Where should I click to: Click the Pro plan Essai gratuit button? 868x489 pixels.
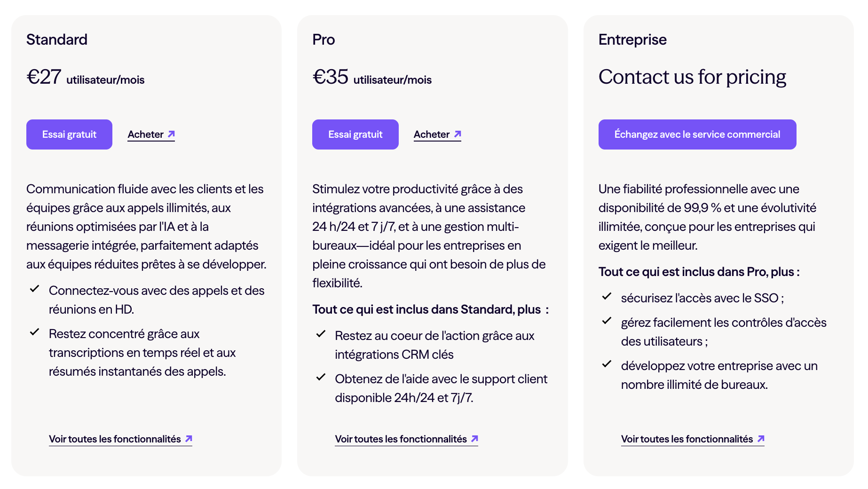[x=355, y=134]
